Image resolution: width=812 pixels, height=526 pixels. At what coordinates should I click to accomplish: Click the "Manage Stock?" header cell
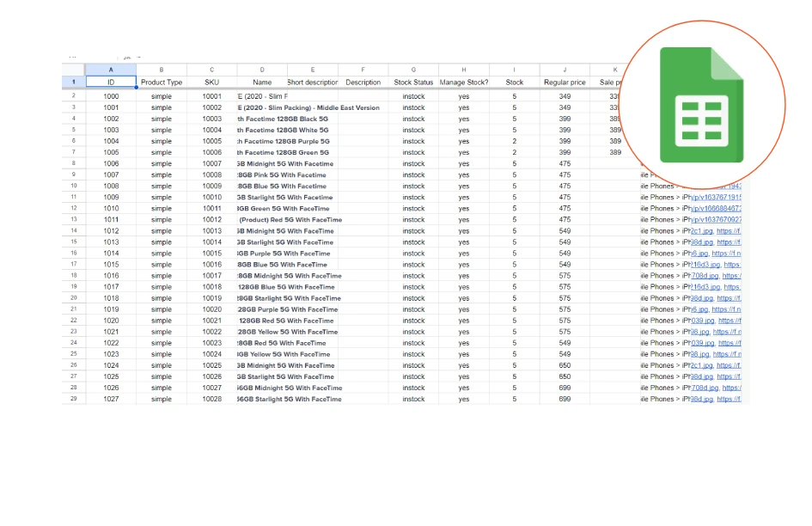[464, 82]
